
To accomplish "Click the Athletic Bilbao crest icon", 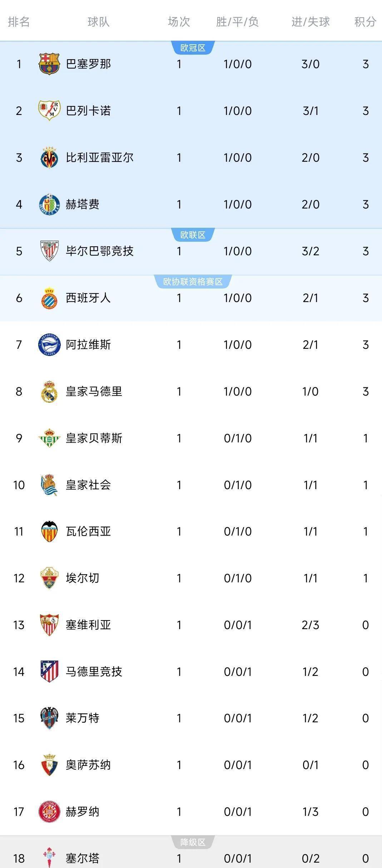I will click(x=49, y=251).
